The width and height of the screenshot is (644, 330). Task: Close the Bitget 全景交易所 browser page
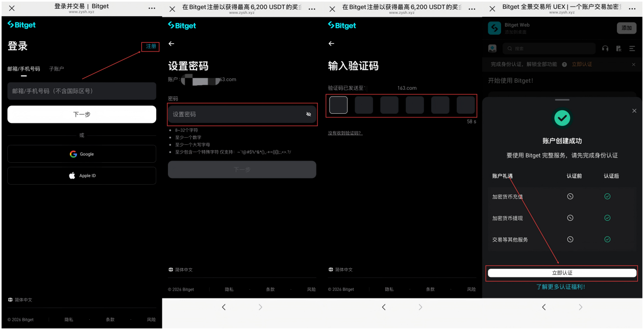click(492, 9)
